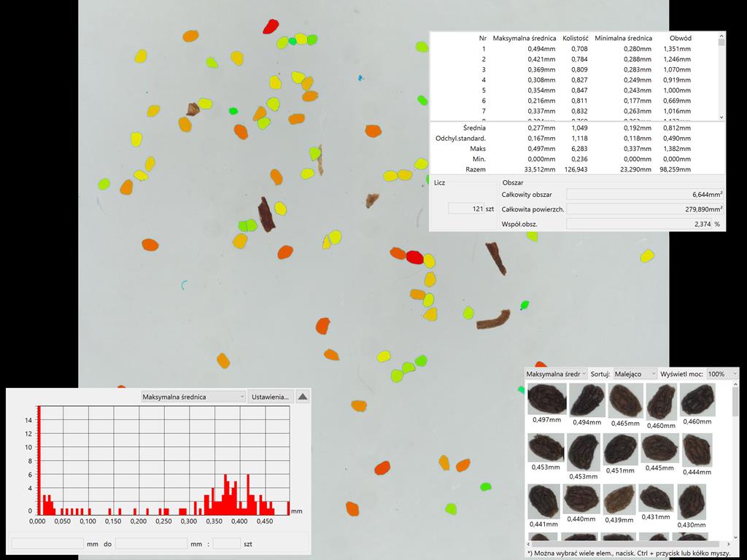Click the Minimalna średnica column header

623,38
